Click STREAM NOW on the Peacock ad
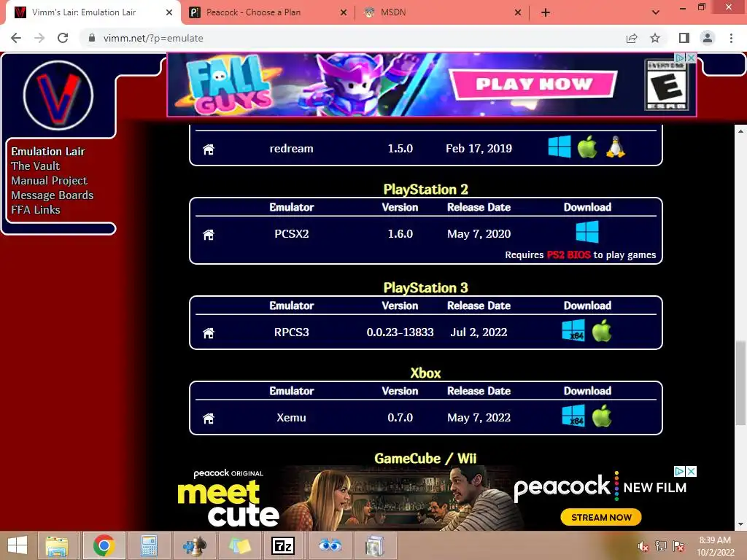 [x=601, y=517]
